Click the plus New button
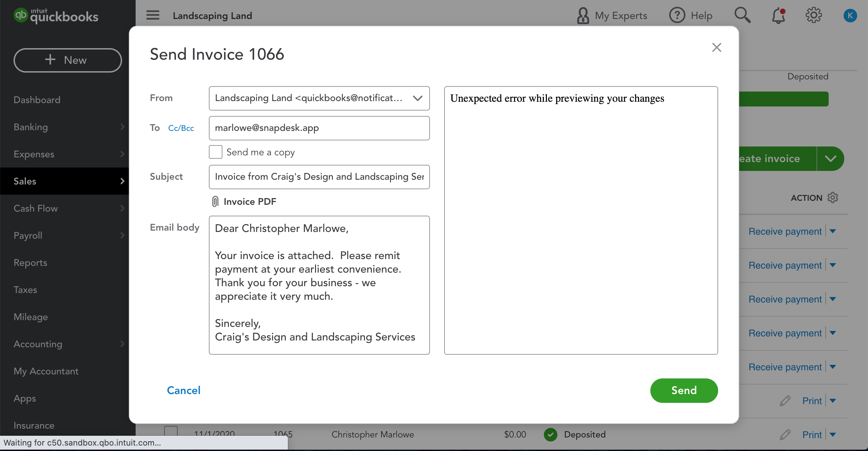The image size is (868, 451). 68,60
